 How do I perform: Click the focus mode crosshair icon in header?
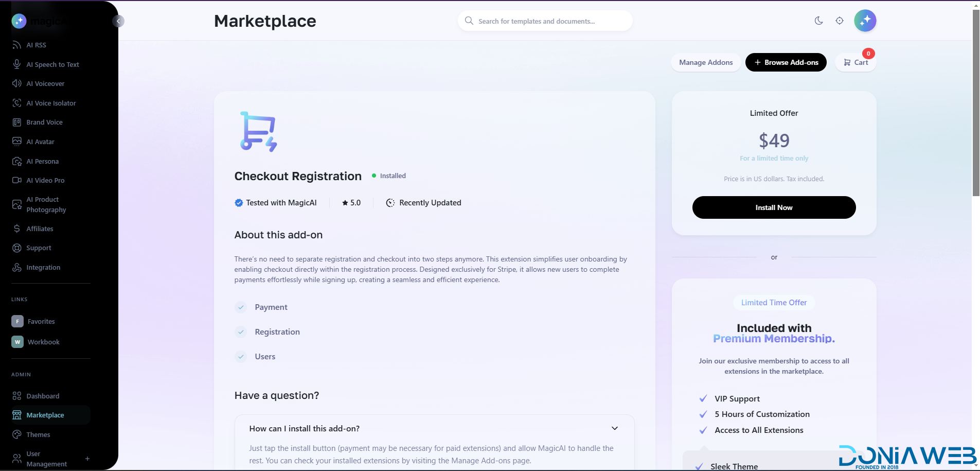coord(839,21)
